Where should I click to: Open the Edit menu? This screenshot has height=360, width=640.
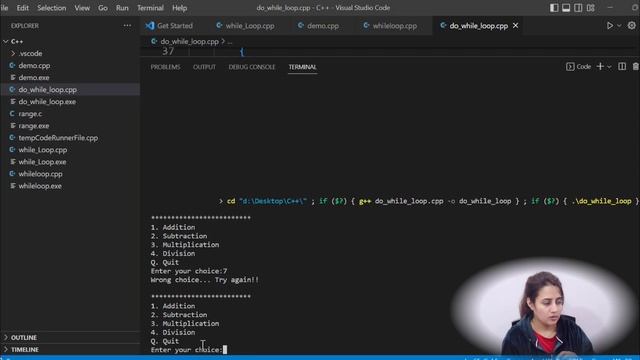pyautogui.click(x=22, y=8)
